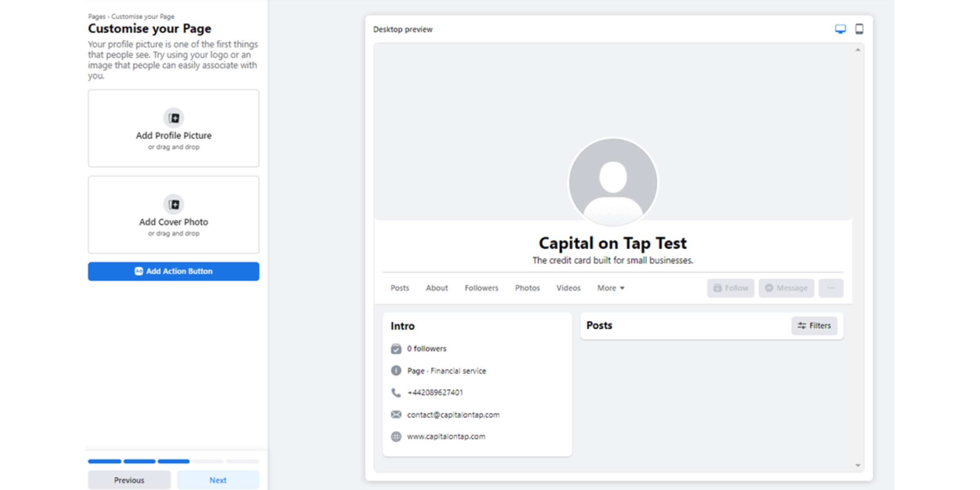The width and height of the screenshot is (980, 490).
Task: Click the Capital on Tap Test title
Action: coord(613,243)
